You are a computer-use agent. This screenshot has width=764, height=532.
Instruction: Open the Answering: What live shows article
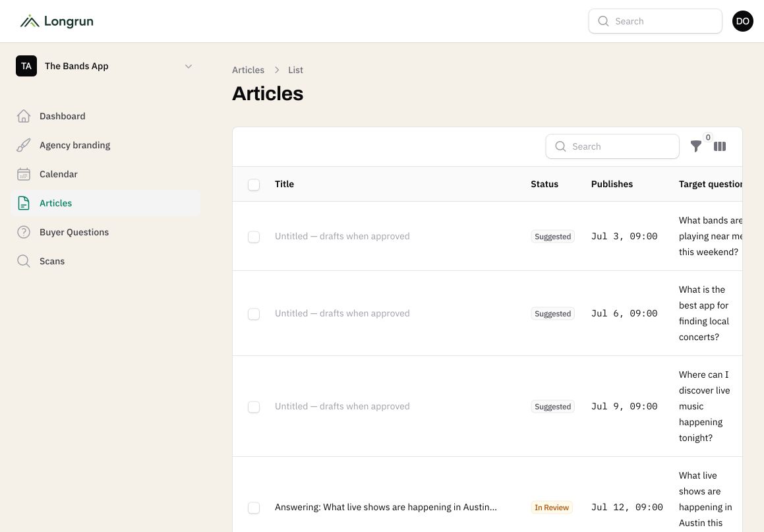coord(386,507)
